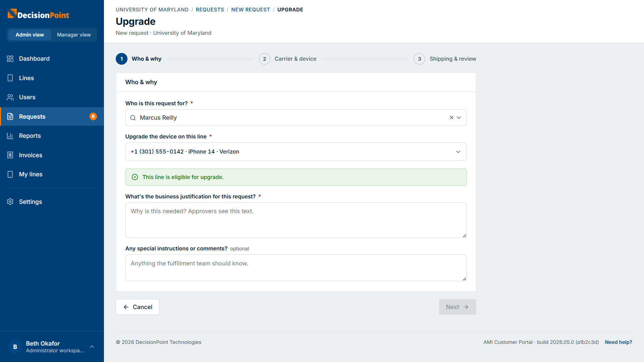Click the Invoices receipt icon
644x362 pixels.
click(x=10, y=155)
